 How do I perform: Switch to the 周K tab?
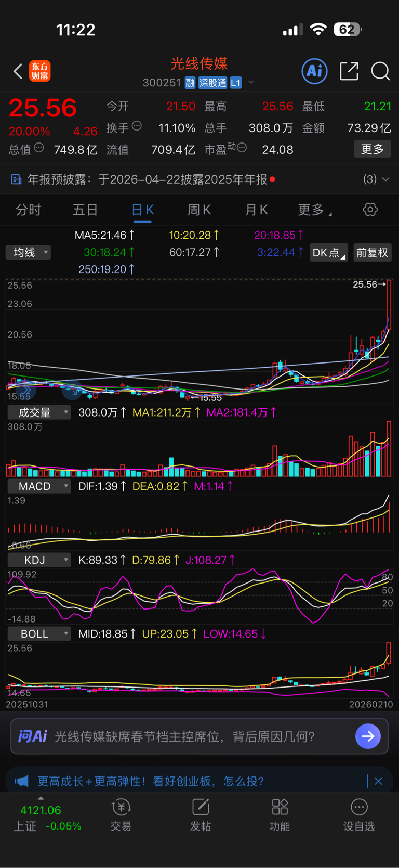[x=199, y=210]
